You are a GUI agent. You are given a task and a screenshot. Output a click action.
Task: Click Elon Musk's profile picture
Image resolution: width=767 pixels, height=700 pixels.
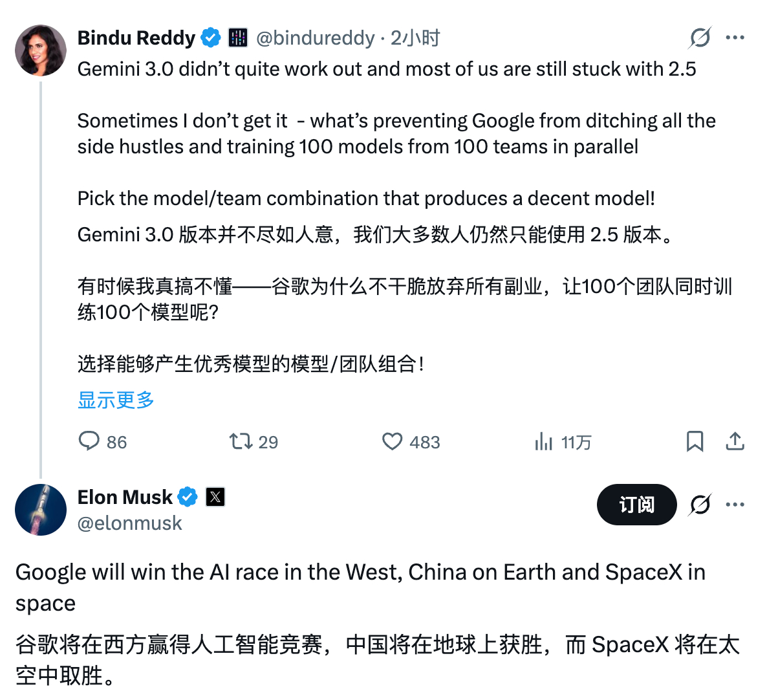pos(40,510)
